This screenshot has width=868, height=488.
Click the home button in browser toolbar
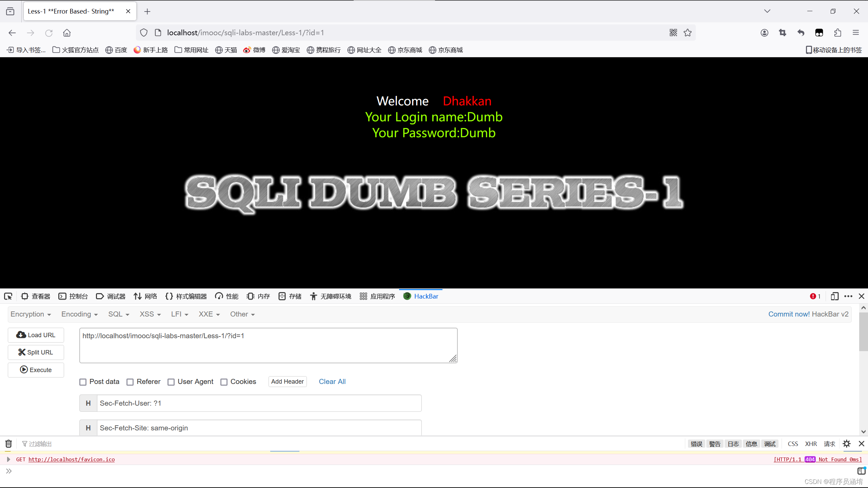pos(67,33)
